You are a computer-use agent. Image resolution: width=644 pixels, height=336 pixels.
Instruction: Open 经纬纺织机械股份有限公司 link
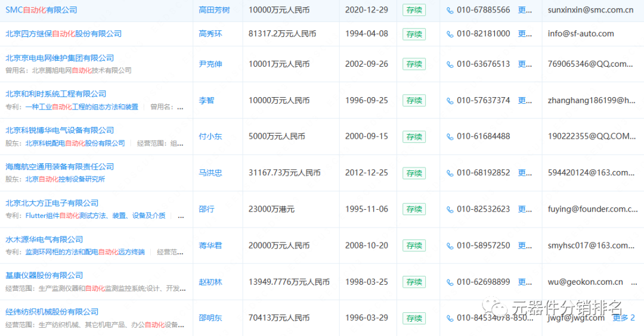52,312
